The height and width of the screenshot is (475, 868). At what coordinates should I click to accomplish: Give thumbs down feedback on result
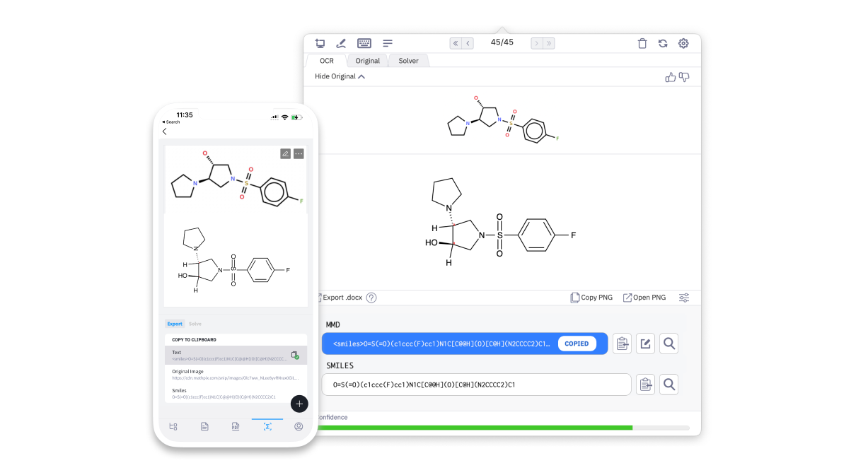pos(684,77)
